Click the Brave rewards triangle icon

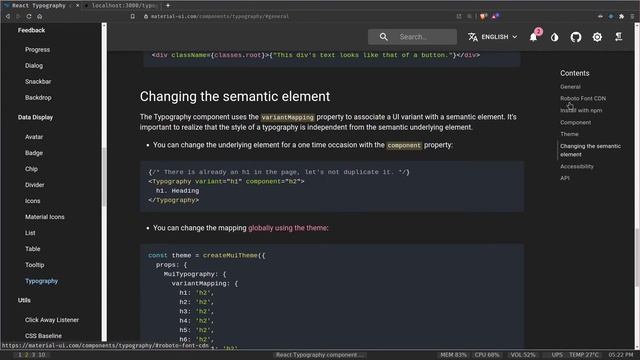tap(495, 16)
